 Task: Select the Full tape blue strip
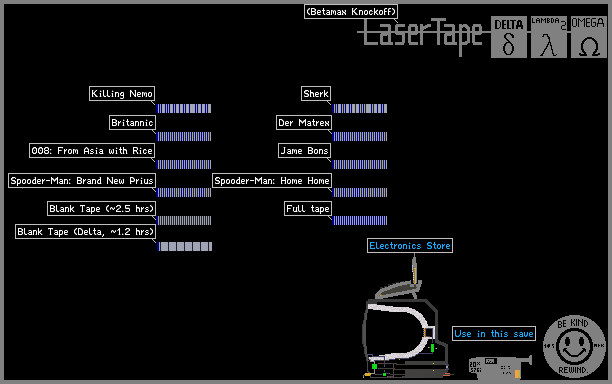tap(360, 220)
